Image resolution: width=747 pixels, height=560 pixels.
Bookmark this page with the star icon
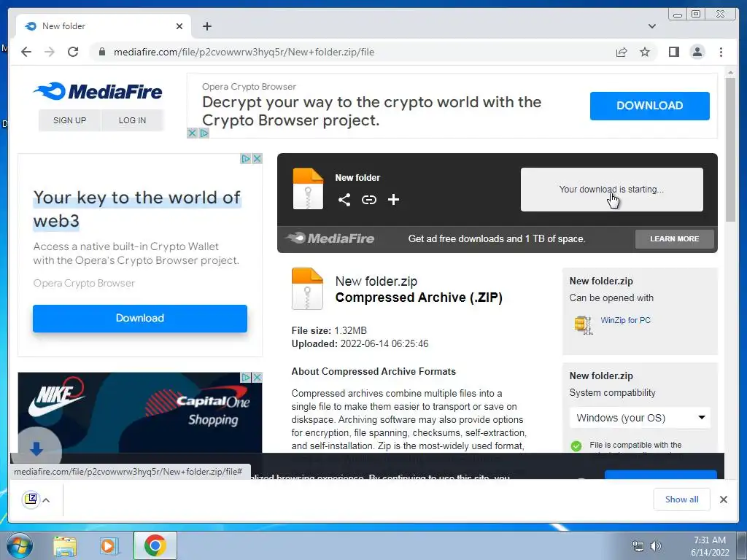click(645, 52)
